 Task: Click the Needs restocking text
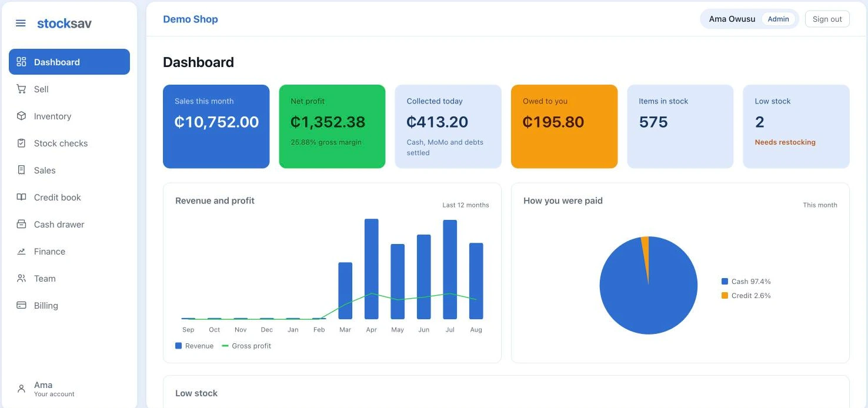(785, 142)
